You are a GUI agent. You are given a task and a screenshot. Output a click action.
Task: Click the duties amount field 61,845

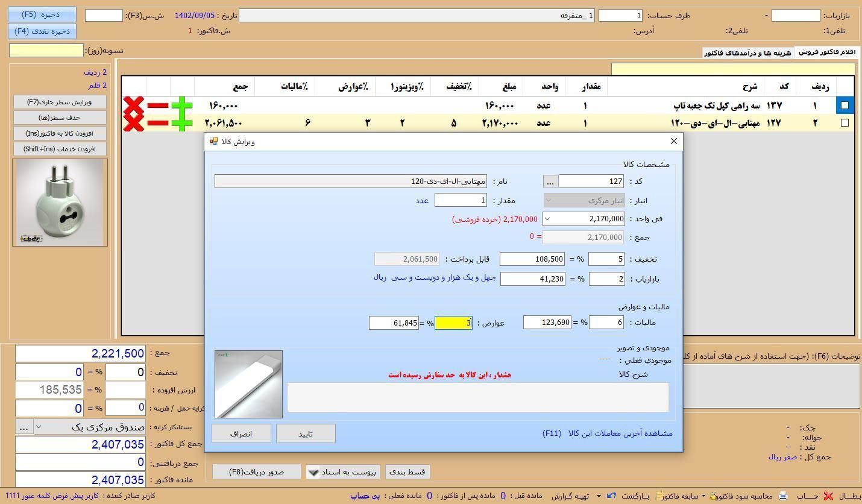click(x=394, y=323)
